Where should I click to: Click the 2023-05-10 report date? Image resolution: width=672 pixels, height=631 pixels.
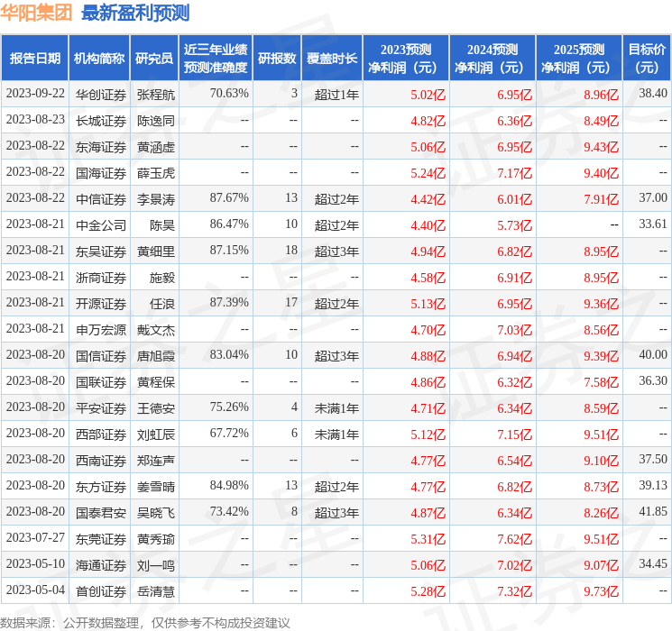point(35,563)
